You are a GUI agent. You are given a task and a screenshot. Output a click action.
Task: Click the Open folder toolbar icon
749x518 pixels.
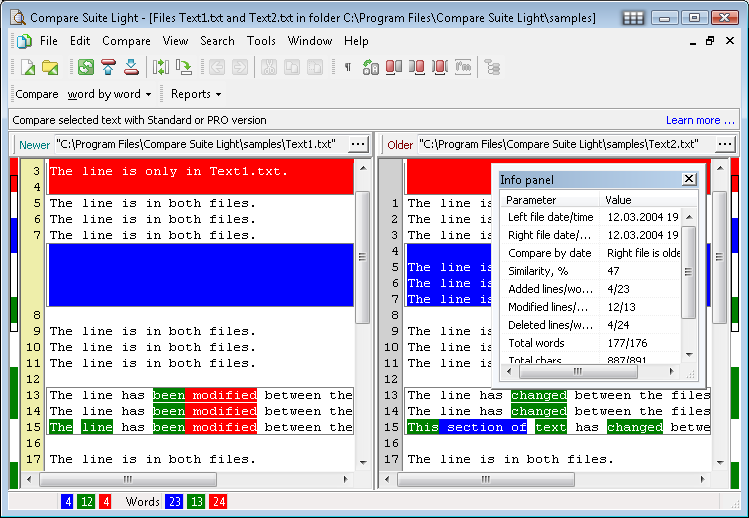[x=50, y=67]
